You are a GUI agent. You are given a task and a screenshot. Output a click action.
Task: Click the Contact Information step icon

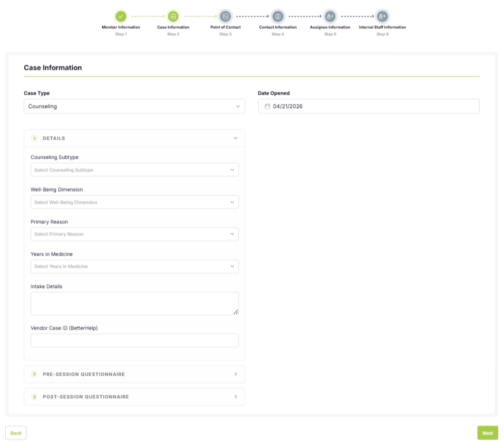[x=278, y=16]
